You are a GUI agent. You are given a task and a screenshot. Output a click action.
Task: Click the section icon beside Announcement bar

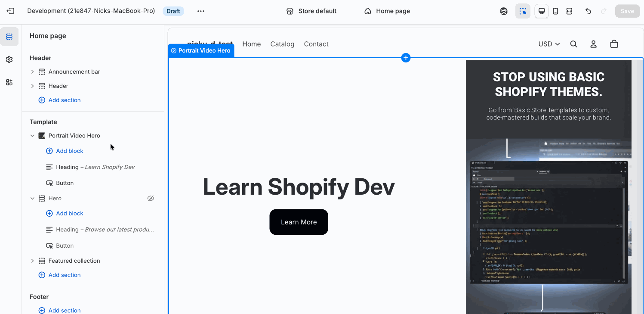[42, 72]
